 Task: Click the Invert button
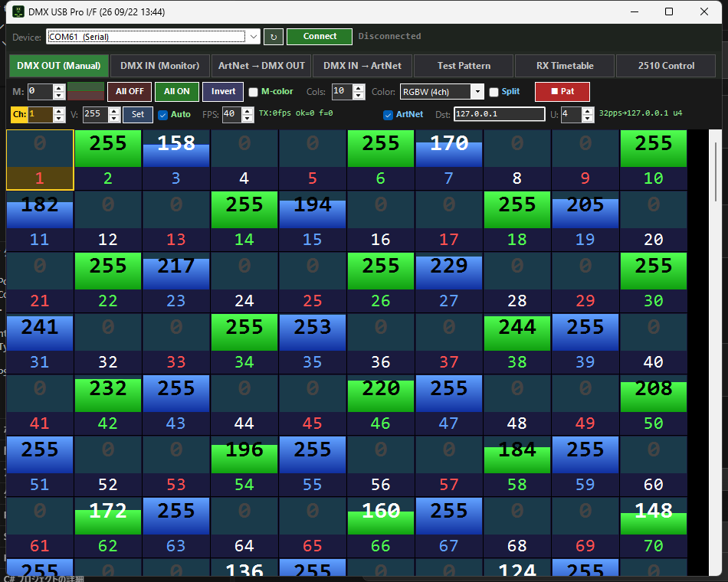click(223, 91)
